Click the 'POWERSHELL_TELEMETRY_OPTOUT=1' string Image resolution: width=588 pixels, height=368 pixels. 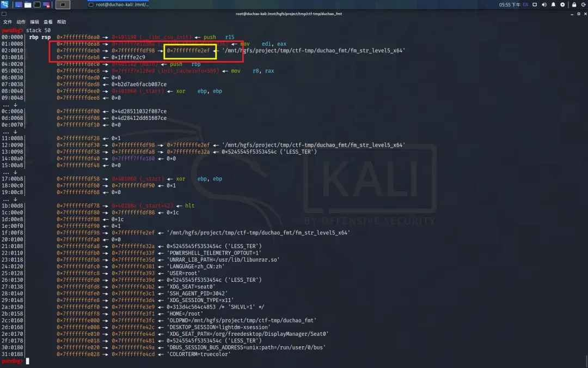pos(214,253)
